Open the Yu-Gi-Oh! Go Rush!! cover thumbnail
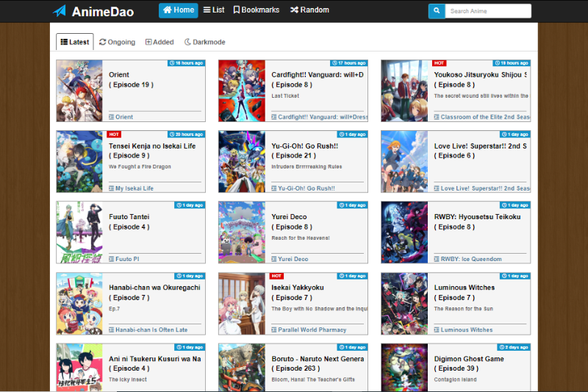Viewport: 588px width, 392px height. 242,162
